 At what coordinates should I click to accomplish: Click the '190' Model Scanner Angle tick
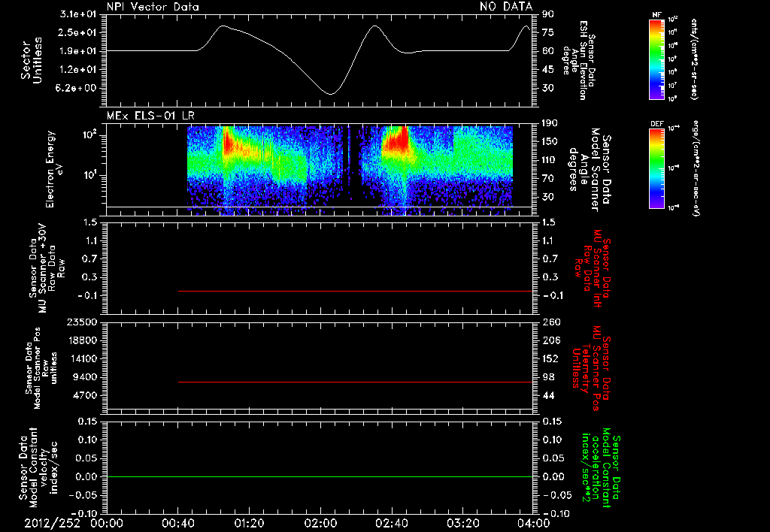[550, 123]
